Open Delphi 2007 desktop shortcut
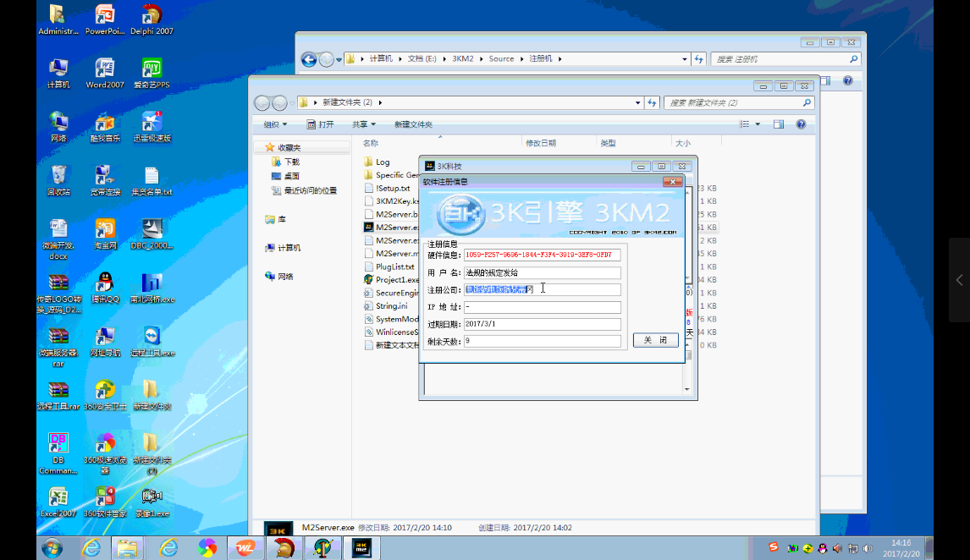The width and height of the screenshot is (970, 560). [152, 15]
